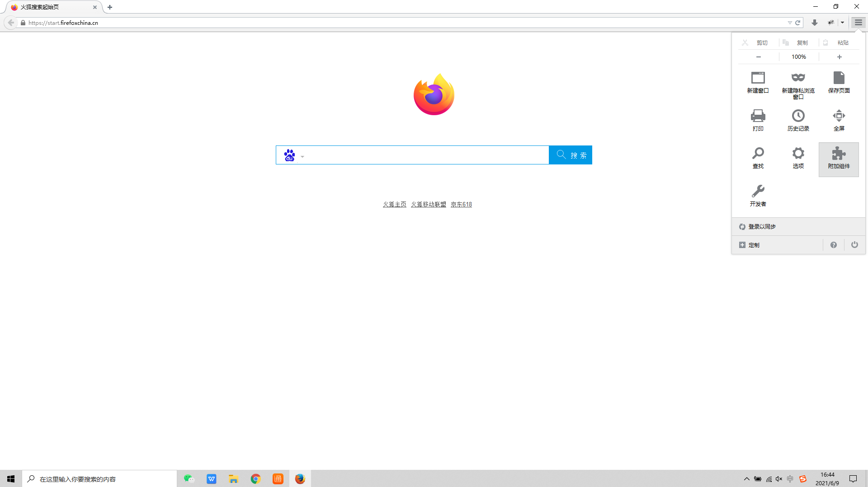
Task: Open the customize menu option
Action: [778, 245]
